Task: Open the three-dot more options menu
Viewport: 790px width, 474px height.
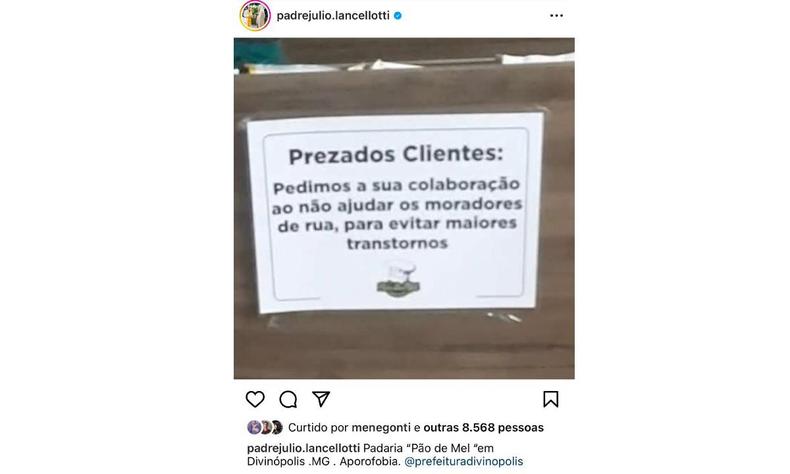Action: [556, 16]
